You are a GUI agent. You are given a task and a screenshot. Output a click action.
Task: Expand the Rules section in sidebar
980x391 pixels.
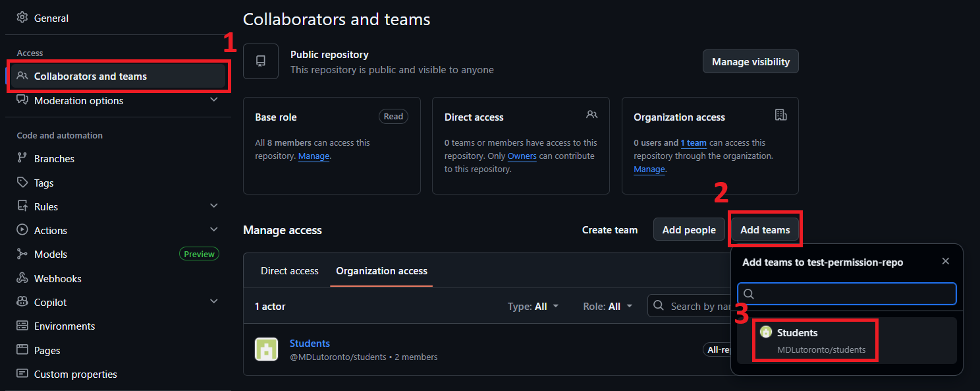coord(214,205)
